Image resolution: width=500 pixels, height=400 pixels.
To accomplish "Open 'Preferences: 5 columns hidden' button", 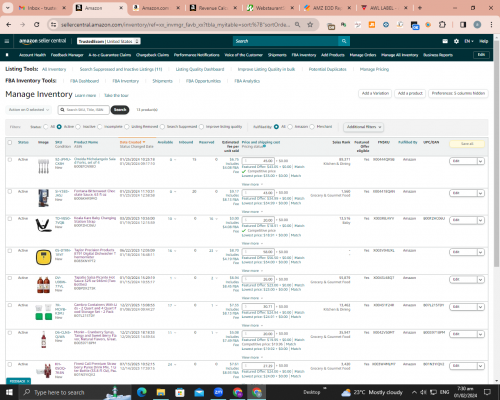I will point(458,93).
